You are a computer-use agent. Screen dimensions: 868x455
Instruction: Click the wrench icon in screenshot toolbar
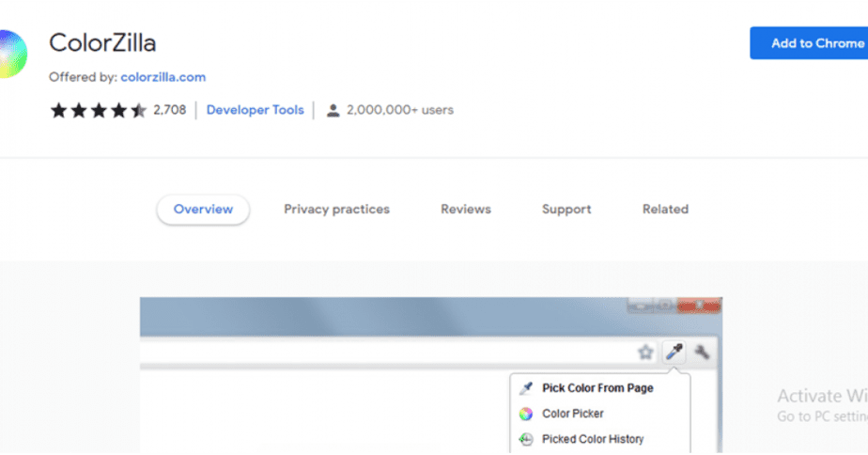702,352
